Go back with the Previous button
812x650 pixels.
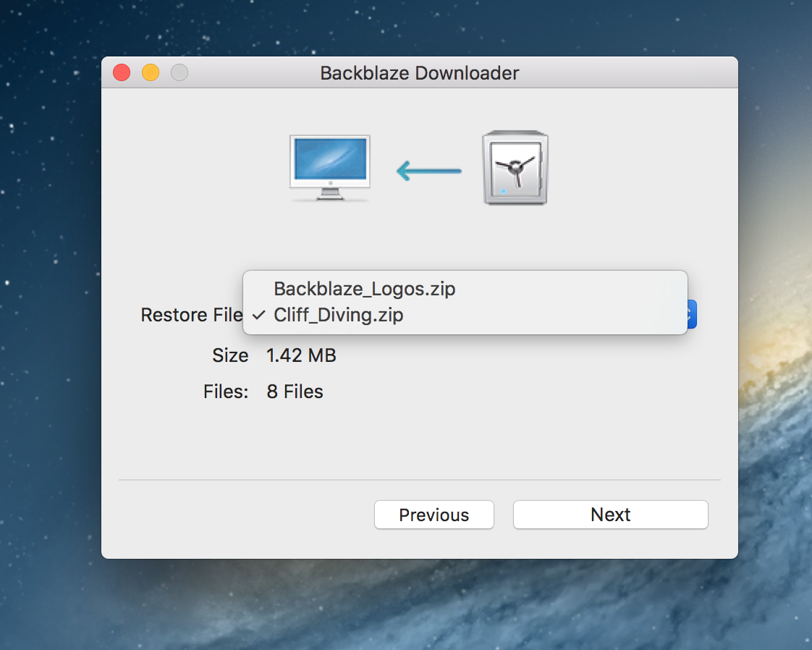click(x=434, y=515)
